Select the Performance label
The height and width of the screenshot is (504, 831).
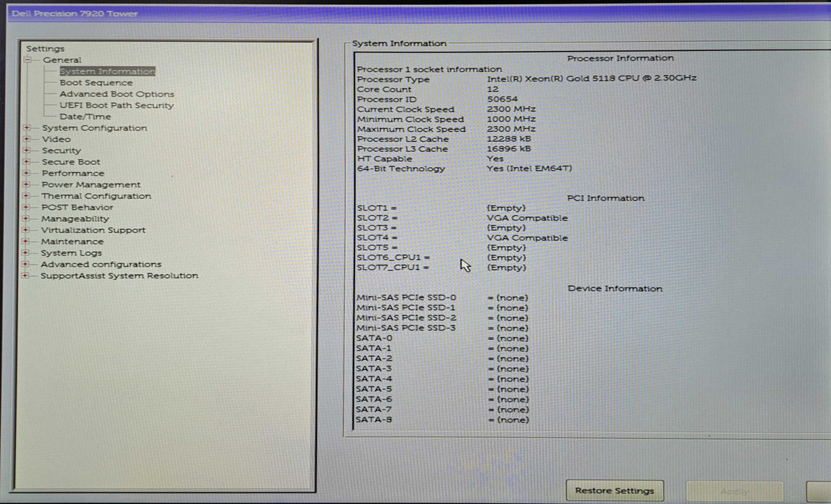coord(73,174)
